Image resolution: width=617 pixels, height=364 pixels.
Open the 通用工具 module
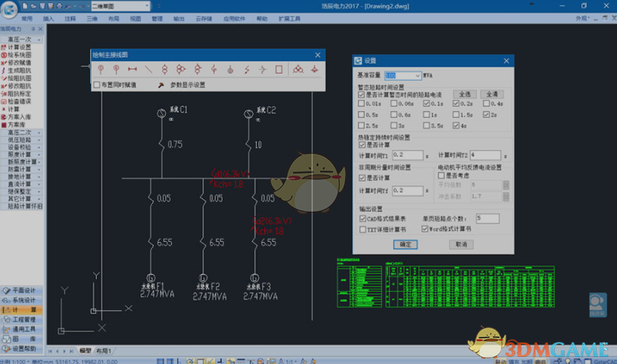(22, 329)
